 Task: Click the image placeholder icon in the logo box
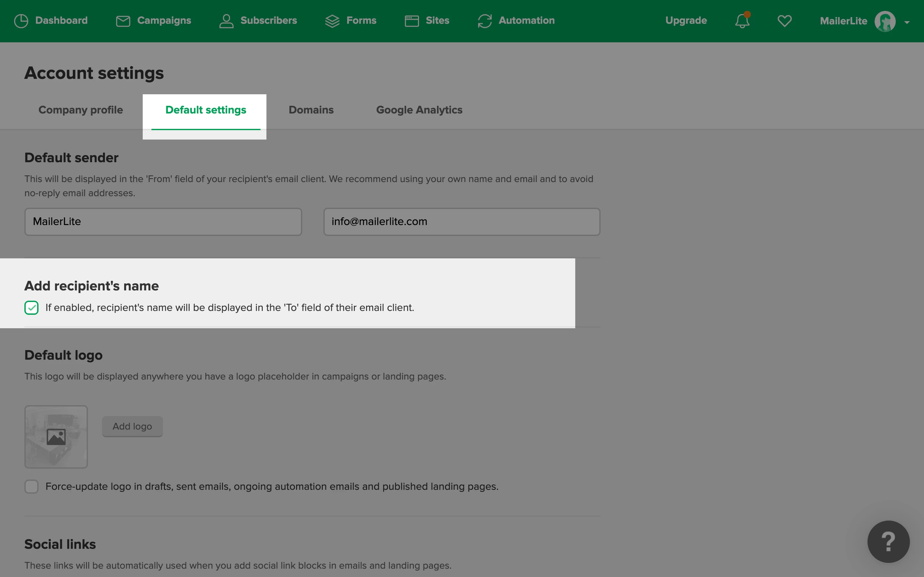click(x=56, y=437)
